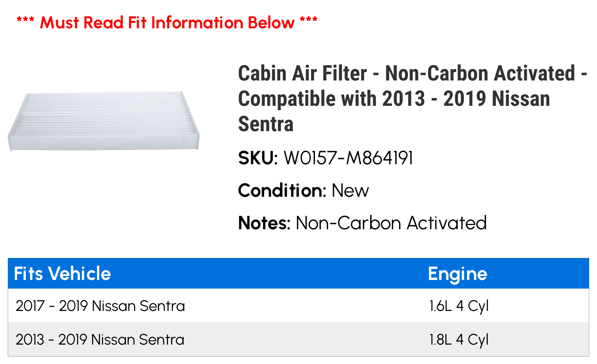Select the Non-Carbon Activated notes text
This screenshot has height=364, width=597.
[x=391, y=223]
